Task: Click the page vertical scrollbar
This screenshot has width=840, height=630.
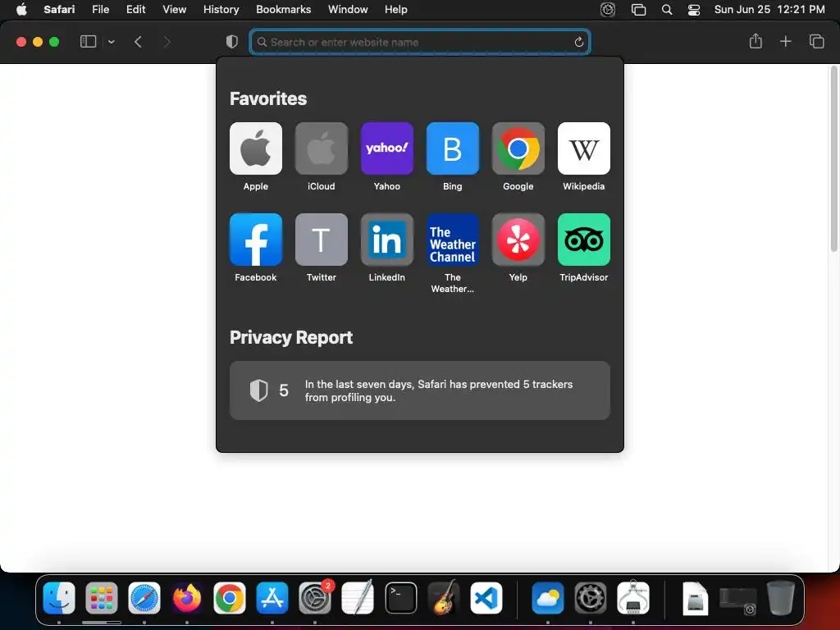Action: pyautogui.click(x=833, y=158)
